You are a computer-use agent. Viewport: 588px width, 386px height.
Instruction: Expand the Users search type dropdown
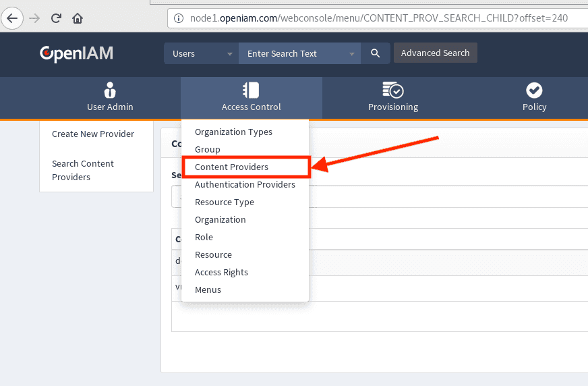point(201,53)
